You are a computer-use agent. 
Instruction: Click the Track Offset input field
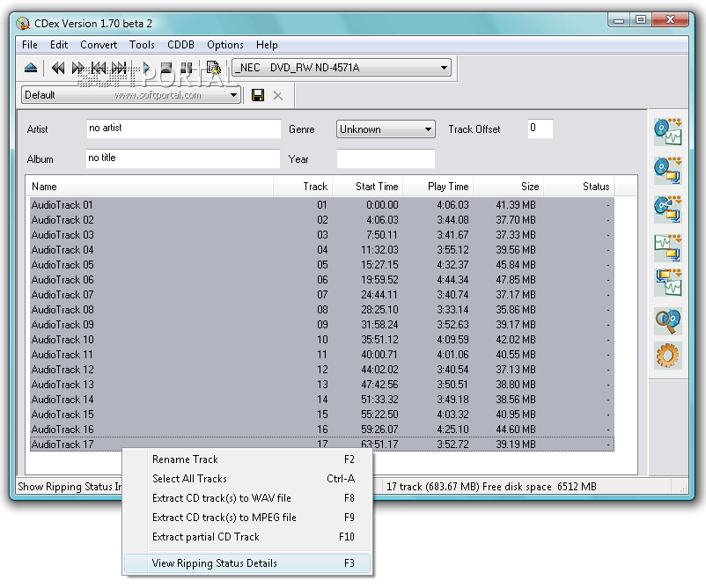[540, 129]
